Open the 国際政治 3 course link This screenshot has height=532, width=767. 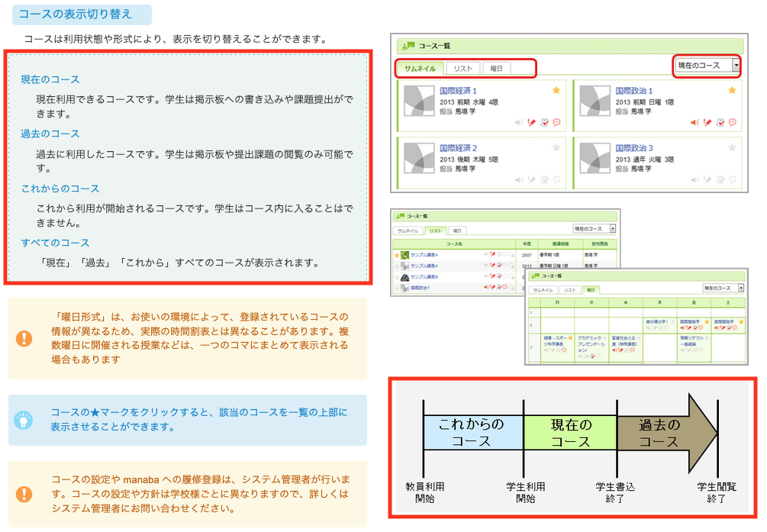(x=633, y=147)
